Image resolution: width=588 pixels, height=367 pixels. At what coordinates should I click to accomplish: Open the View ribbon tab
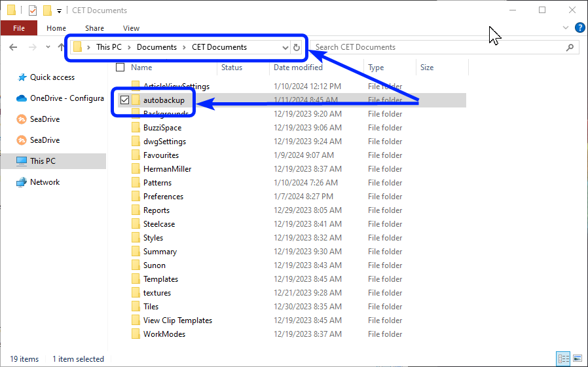click(x=131, y=28)
